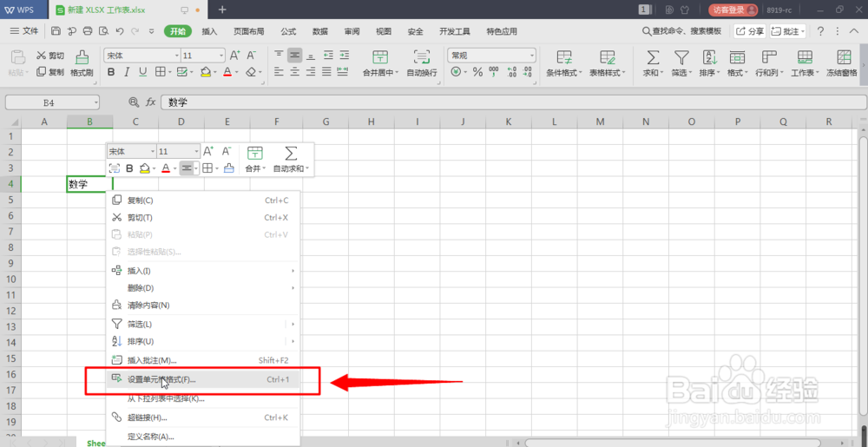Click the zoom magnifier beside the fx button
Screen dimensions: 868x447
pos(134,102)
